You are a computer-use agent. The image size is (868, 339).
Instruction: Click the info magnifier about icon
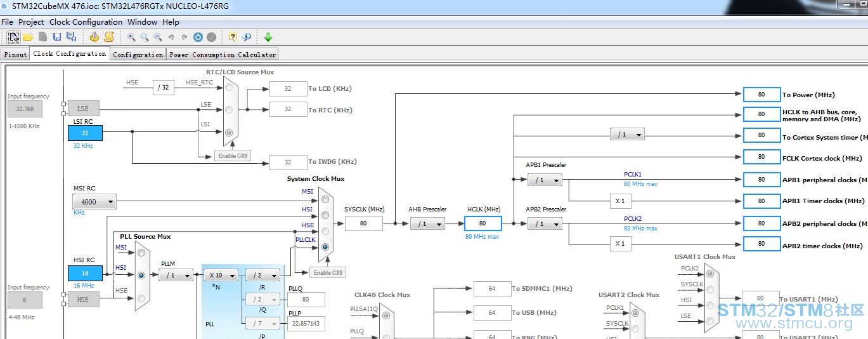(247, 37)
